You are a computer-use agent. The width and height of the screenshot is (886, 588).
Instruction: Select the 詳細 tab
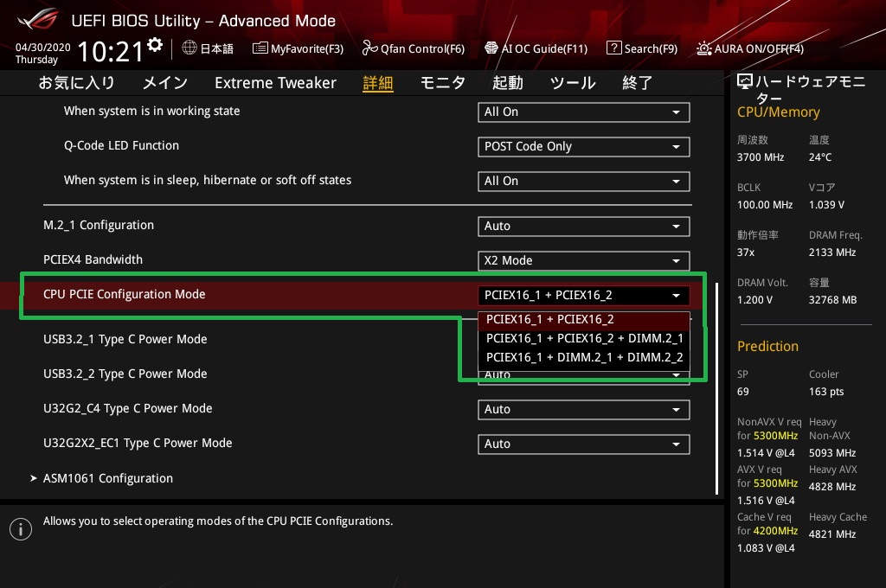pyautogui.click(x=377, y=83)
